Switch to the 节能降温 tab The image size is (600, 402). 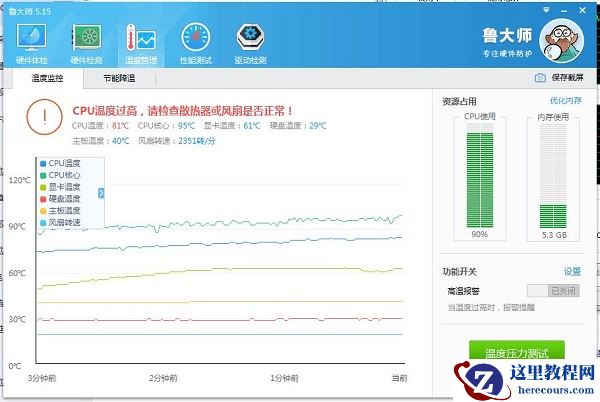coord(119,78)
